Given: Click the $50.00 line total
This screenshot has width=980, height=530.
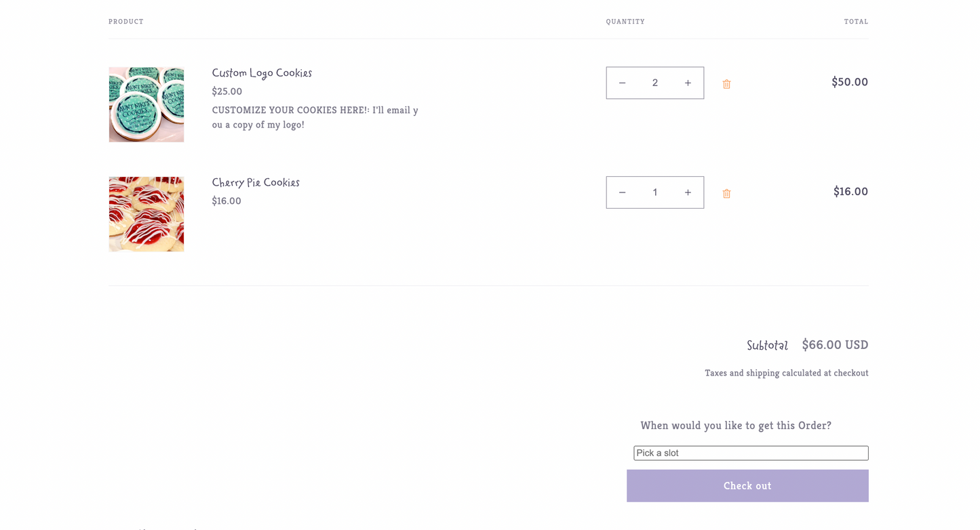Looking at the screenshot, I should pyautogui.click(x=850, y=82).
